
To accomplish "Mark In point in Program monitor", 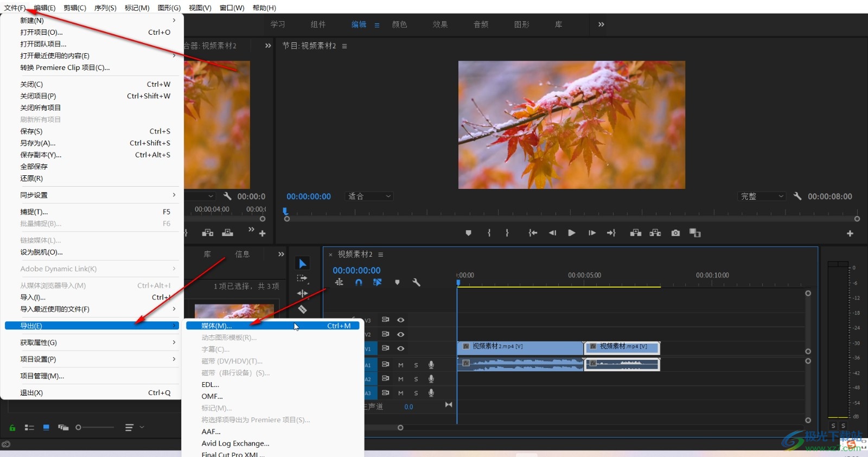I will (x=489, y=233).
